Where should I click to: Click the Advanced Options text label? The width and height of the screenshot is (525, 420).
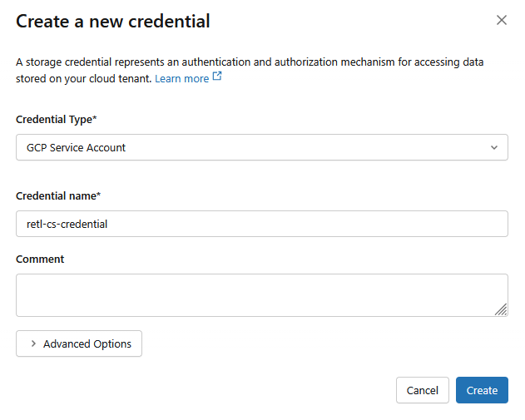tap(87, 343)
